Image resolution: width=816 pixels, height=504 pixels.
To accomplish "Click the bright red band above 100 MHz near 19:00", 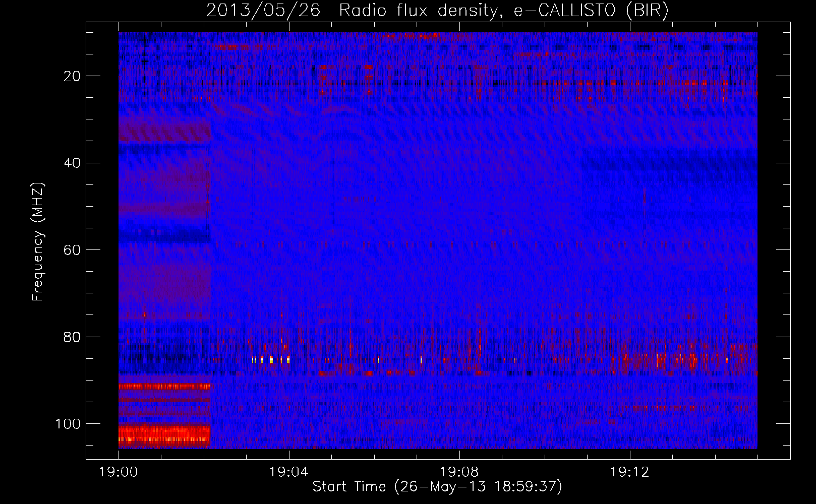I will click(x=164, y=435).
